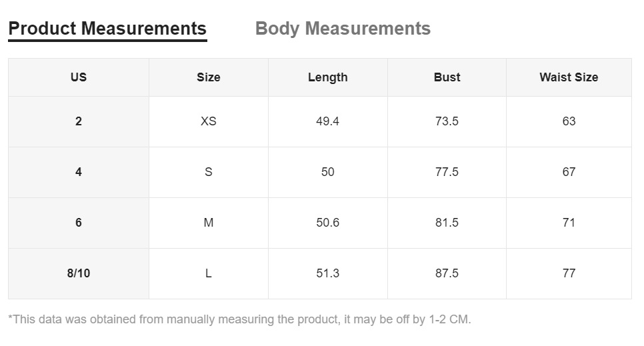Image resolution: width=644 pixels, height=346 pixels.
Task: Click the manual measurement disclaimer note
Action: [239, 319]
